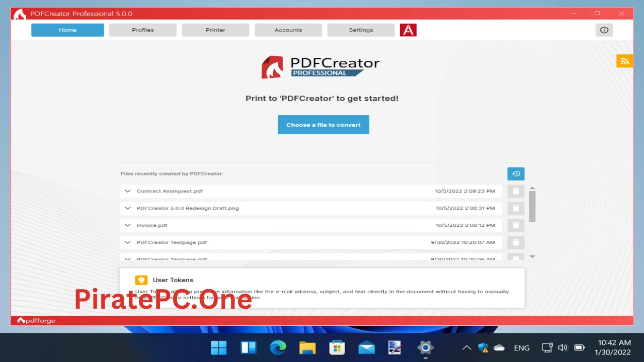Image resolution: width=644 pixels, height=362 pixels.
Task: Show hidden system tray icons
Action: click(x=467, y=347)
